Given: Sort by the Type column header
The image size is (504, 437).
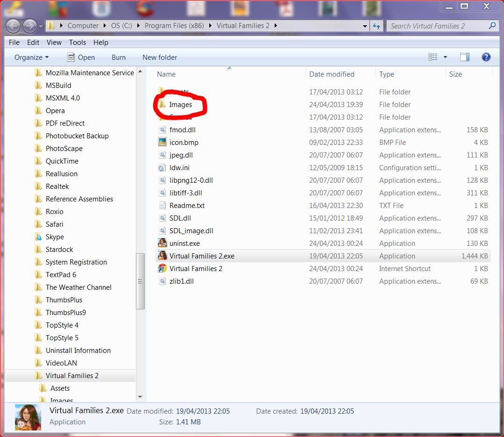Looking at the screenshot, I should click(386, 74).
